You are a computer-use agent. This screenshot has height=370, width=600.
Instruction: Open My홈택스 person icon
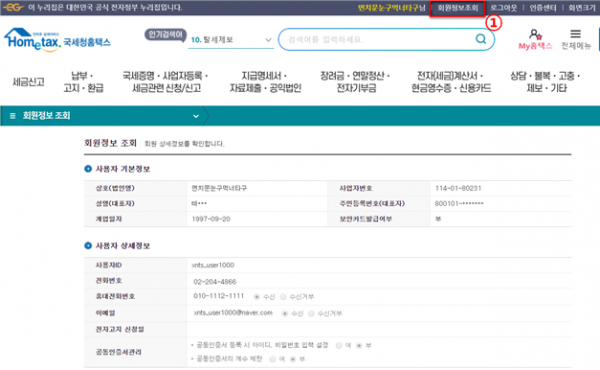(x=535, y=34)
